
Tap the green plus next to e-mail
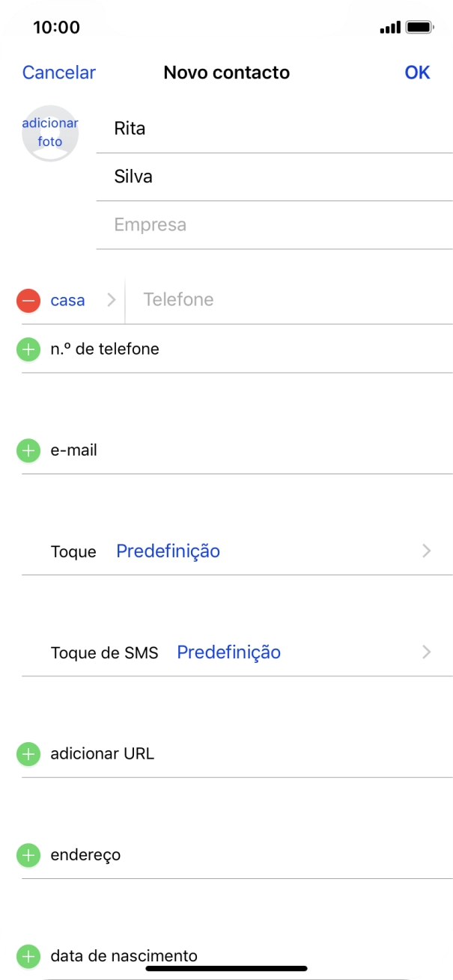click(28, 450)
